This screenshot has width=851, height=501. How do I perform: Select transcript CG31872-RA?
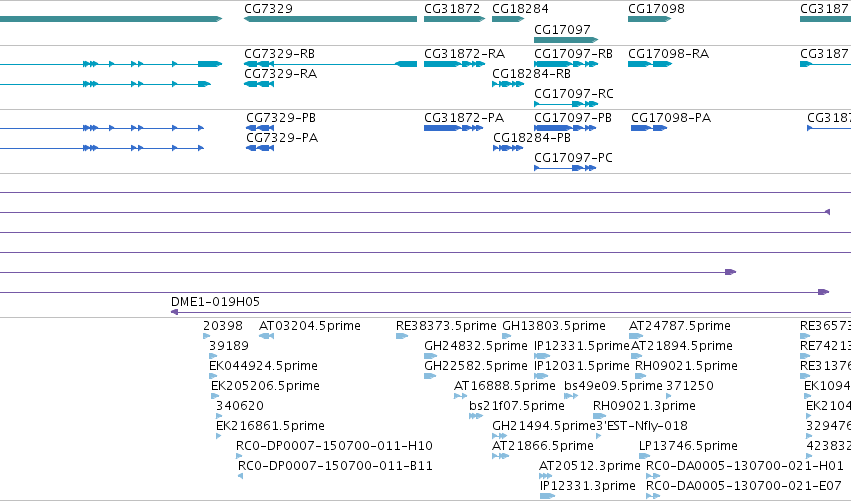tap(464, 54)
